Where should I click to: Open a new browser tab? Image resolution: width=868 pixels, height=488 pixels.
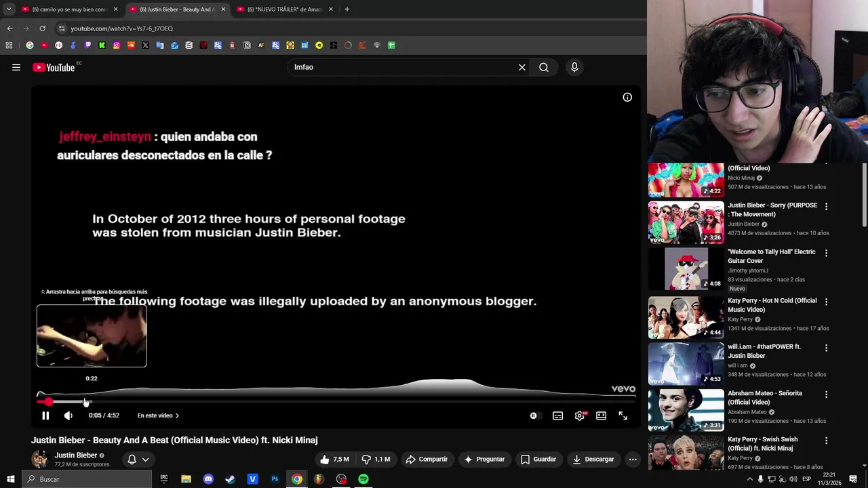coord(347,9)
